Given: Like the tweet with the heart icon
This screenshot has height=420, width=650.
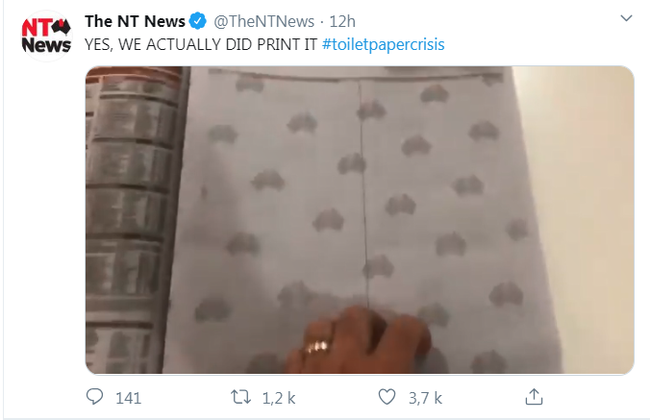Looking at the screenshot, I should pos(387,397).
